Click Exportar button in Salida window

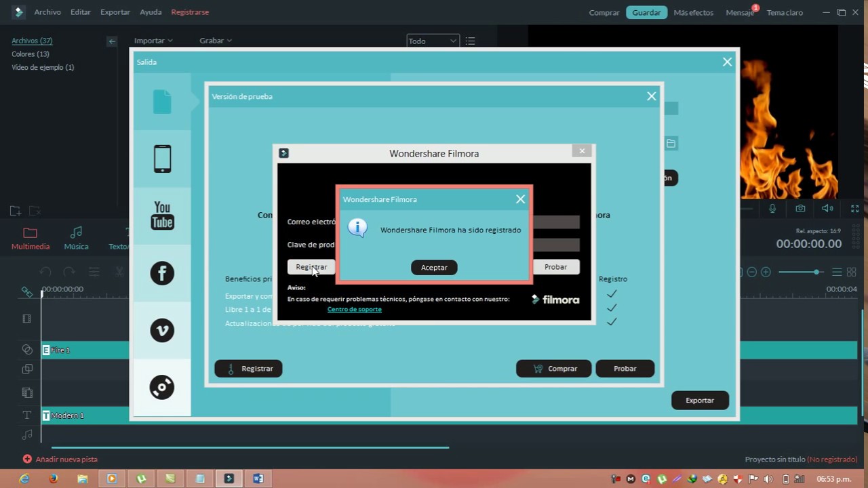(x=700, y=401)
